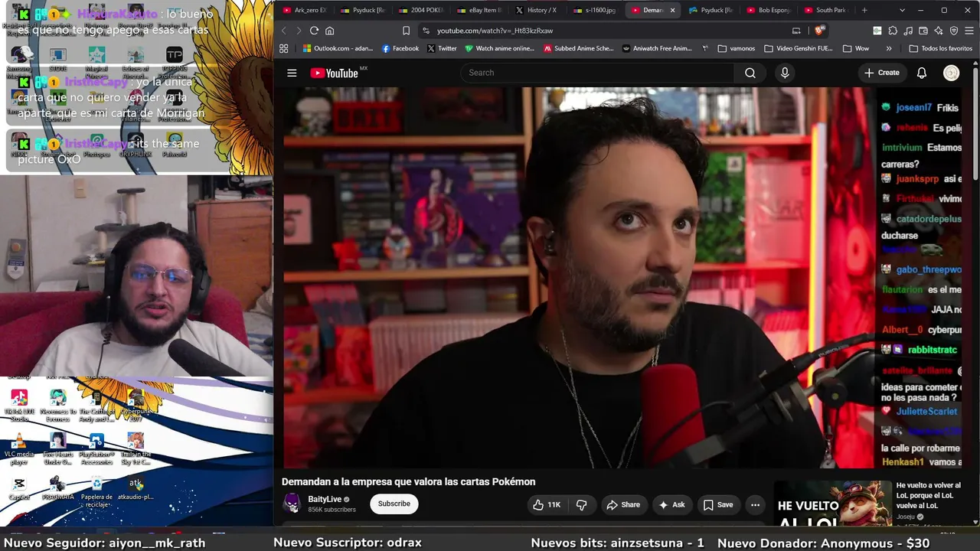Subscribe to the BaityLive channel
Image resolution: width=980 pixels, height=551 pixels.
click(394, 504)
